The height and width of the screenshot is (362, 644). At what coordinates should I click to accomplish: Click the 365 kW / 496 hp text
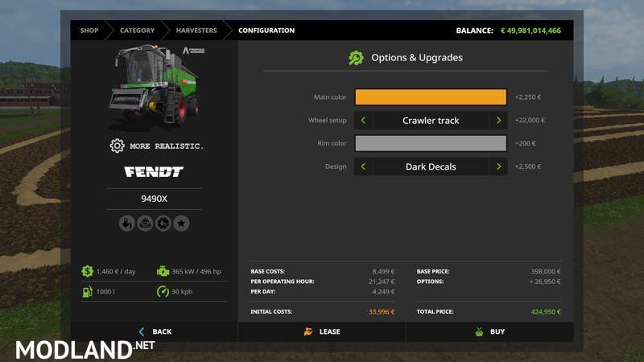click(196, 271)
